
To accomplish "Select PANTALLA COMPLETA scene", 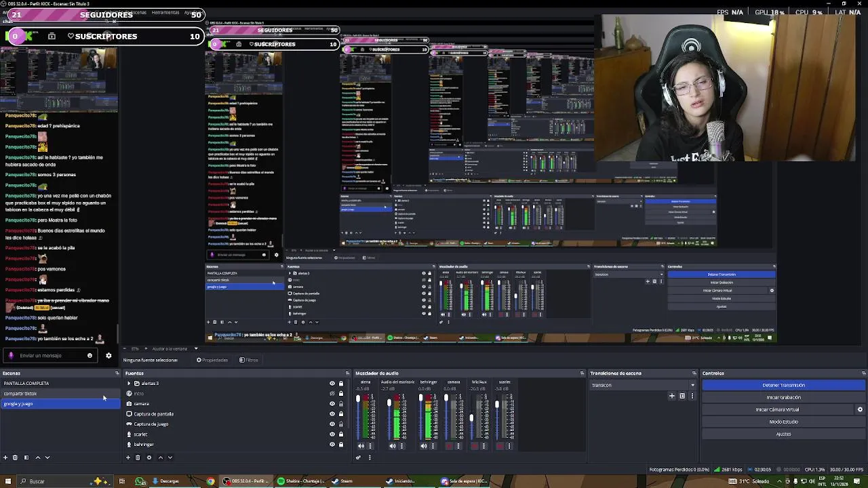I will pos(60,384).
